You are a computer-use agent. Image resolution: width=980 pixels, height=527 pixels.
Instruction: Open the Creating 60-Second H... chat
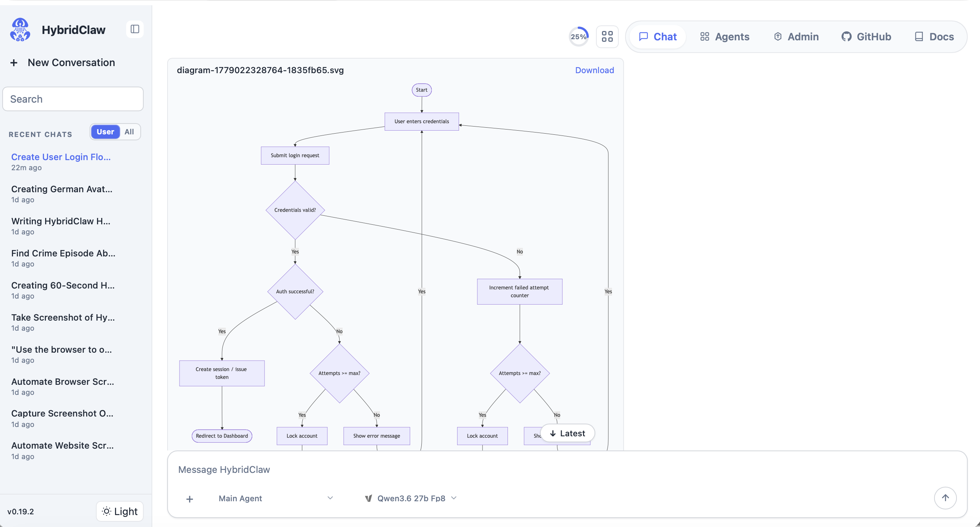[72, 290]
